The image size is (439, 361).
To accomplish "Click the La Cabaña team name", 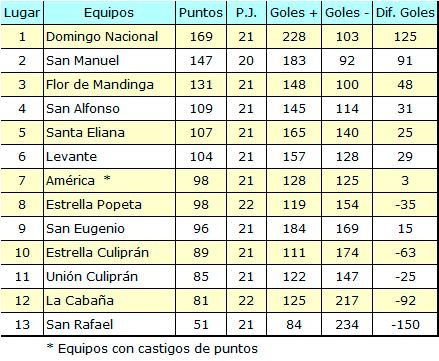I will (80, 301).
